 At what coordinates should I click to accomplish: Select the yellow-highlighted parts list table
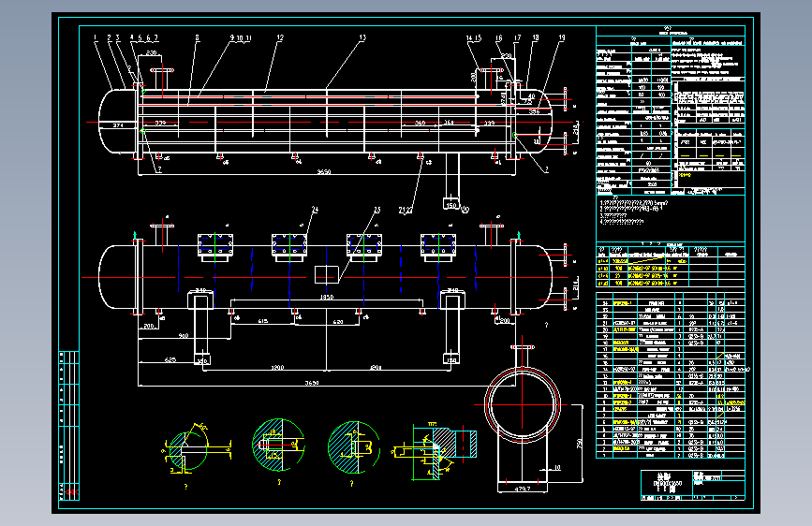[x=671, y=374]
